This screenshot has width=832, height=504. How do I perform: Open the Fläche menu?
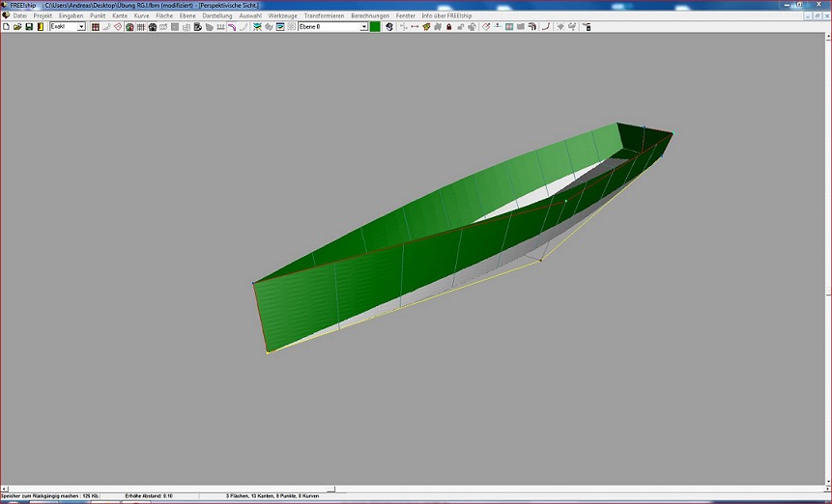(x=164, y=16)
